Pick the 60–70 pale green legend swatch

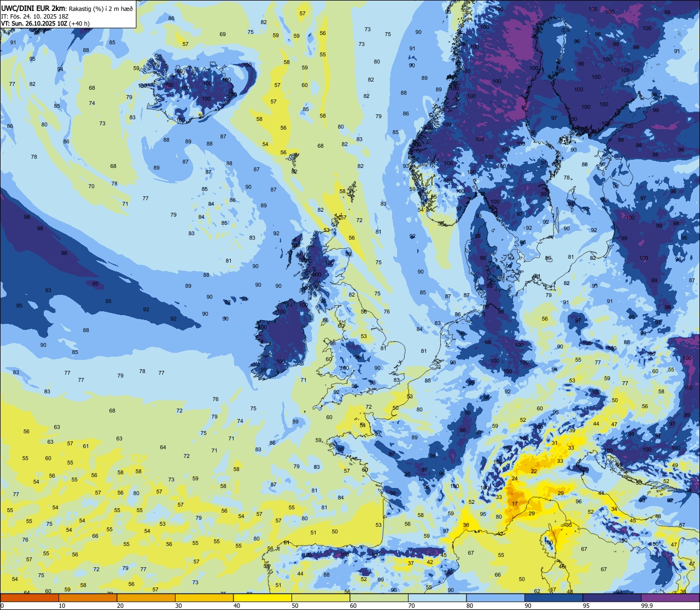click(x=379, y=598)
